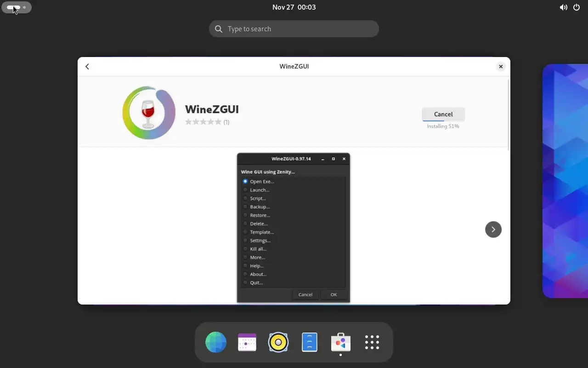Viewport: 588px width, 368px height.
Task: Open the power menu icon
Action: coord(577,7)
